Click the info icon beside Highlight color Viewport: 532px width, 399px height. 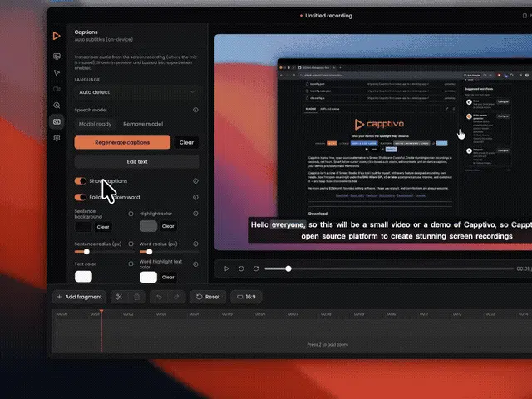[195, 214]
